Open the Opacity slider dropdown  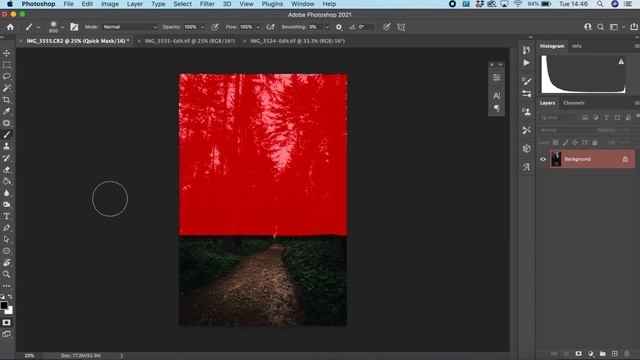(x=202, y=27)
